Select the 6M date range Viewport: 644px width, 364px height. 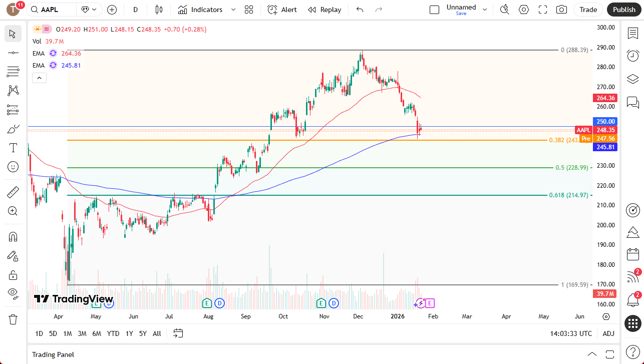coord(97,333)
